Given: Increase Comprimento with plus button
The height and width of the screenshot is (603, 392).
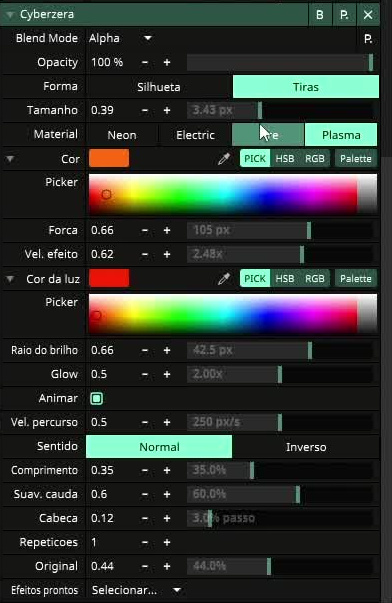Looking at the screenshot, I should pos(167,470).
